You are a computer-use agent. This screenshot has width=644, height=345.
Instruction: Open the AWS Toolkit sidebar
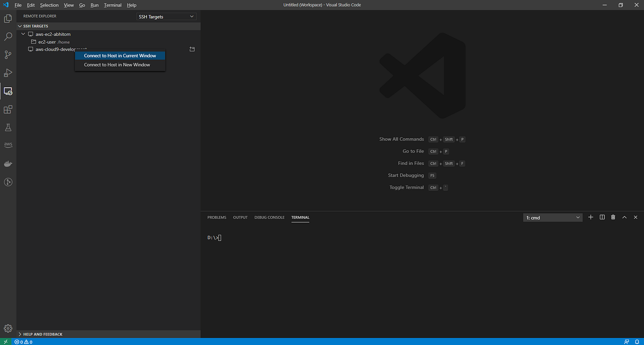(8, 144)
